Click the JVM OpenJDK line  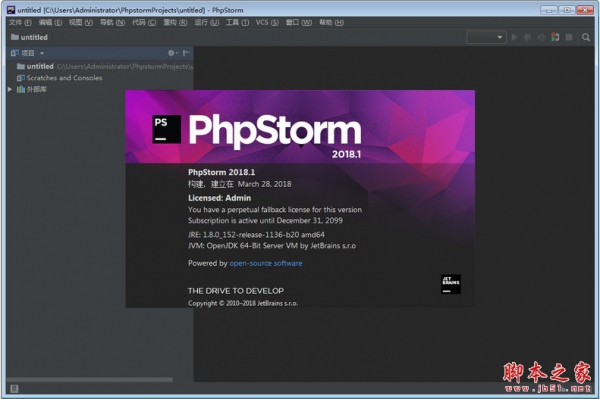[x=272, y=246]
